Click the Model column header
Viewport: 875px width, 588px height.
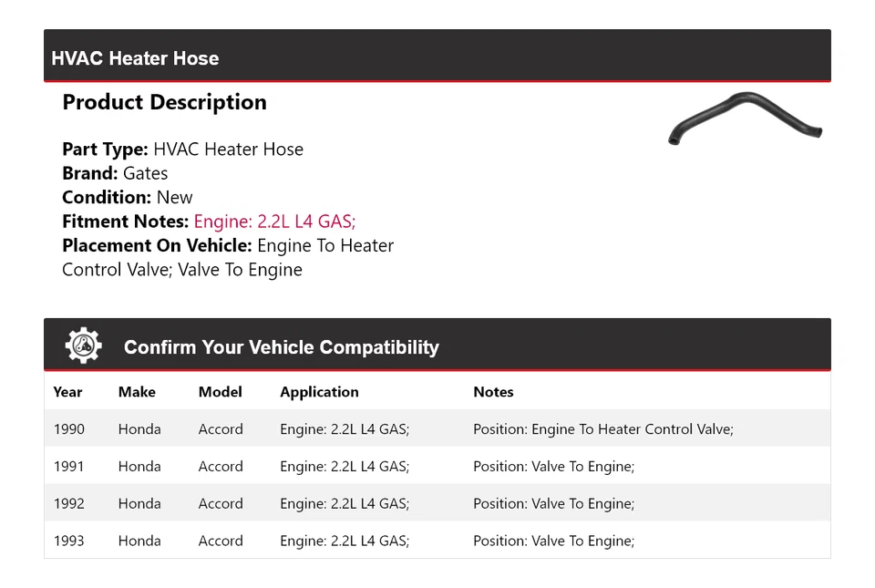click(221, 392)
